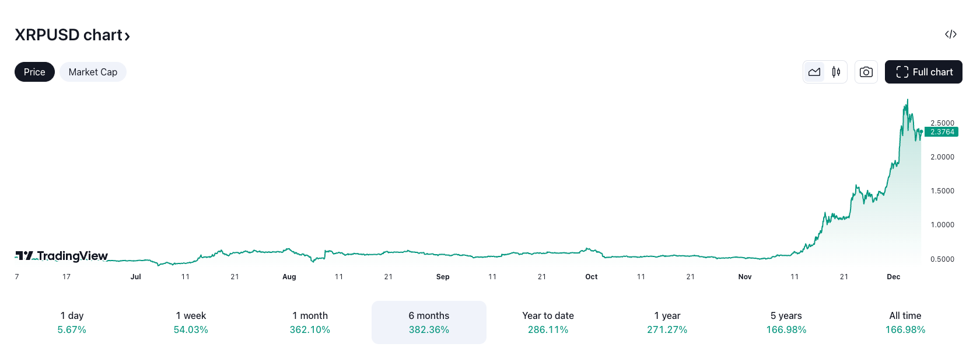
Task: Select the 1 day range
Action: 72,322
